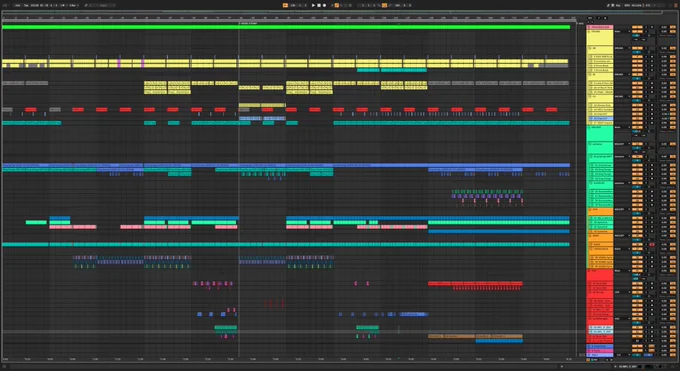
Task: Enable Draw Mode pencil near the Key button
Action: click(608, 5)
